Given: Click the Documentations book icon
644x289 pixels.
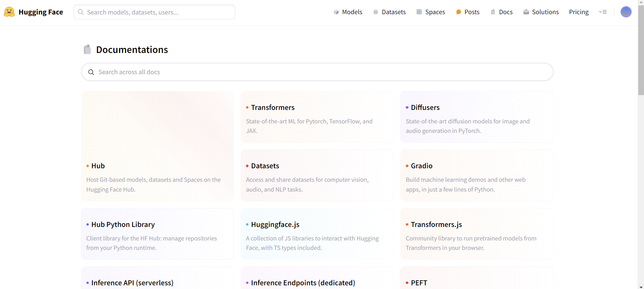Looking at the screenshot, I should click(x=87, y=49).
